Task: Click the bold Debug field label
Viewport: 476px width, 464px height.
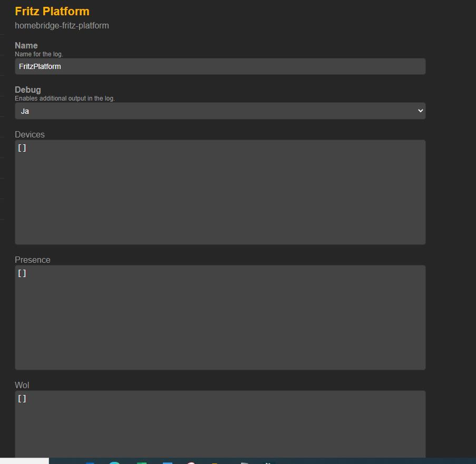Action: (x=28, y=90)
